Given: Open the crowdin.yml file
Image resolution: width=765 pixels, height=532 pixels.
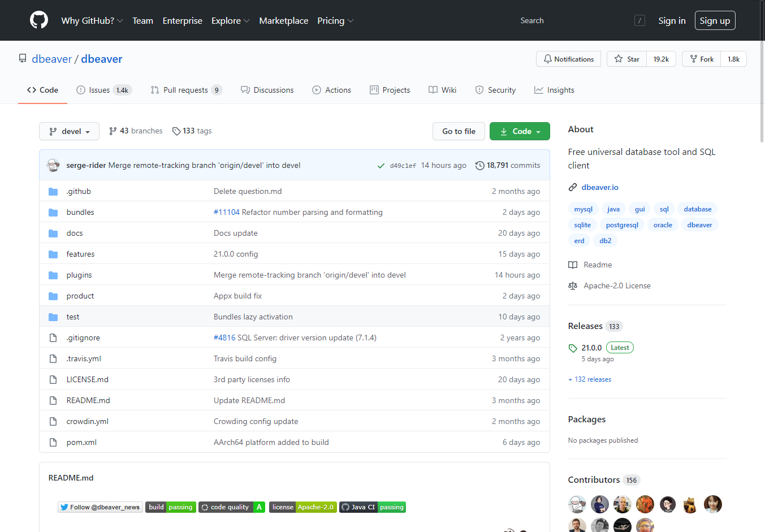Looking at the screenshot, I should pyautogui.click(x=87, y=422).
